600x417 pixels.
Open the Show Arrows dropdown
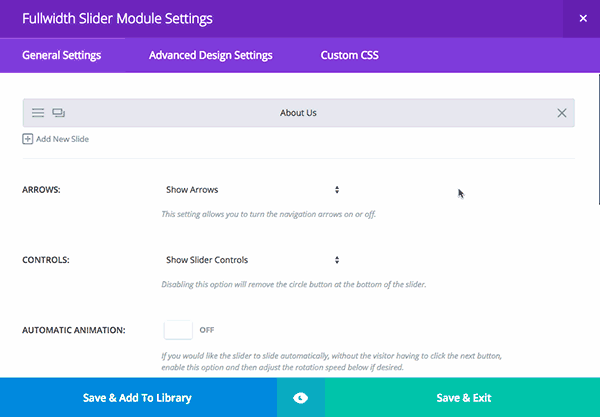(252, 189)
